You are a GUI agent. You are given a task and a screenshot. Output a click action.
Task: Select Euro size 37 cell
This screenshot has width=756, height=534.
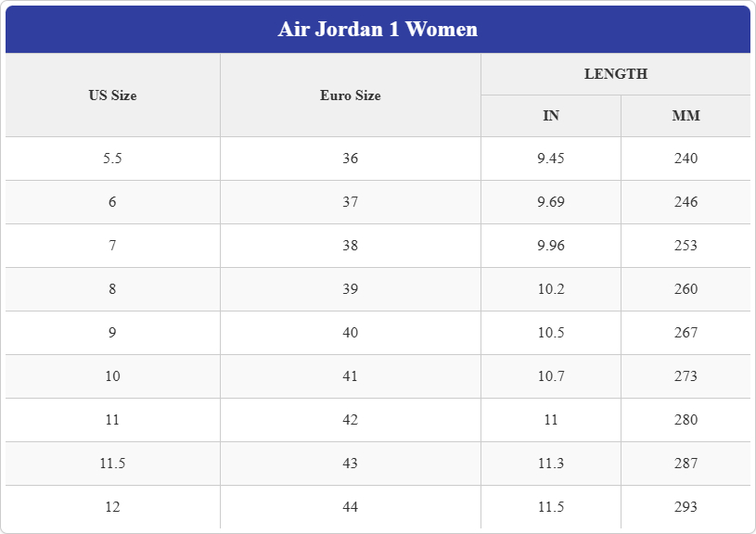[351, 202]
